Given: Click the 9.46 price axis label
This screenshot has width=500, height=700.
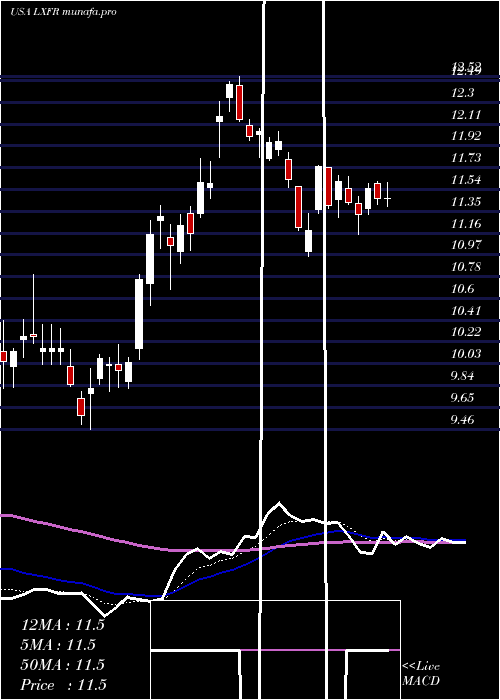Looking at the screenshot, I should click(x=462, y=421).
